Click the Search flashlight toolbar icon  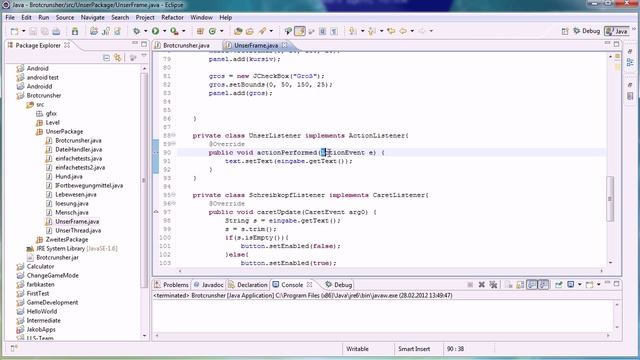[262, 31]
